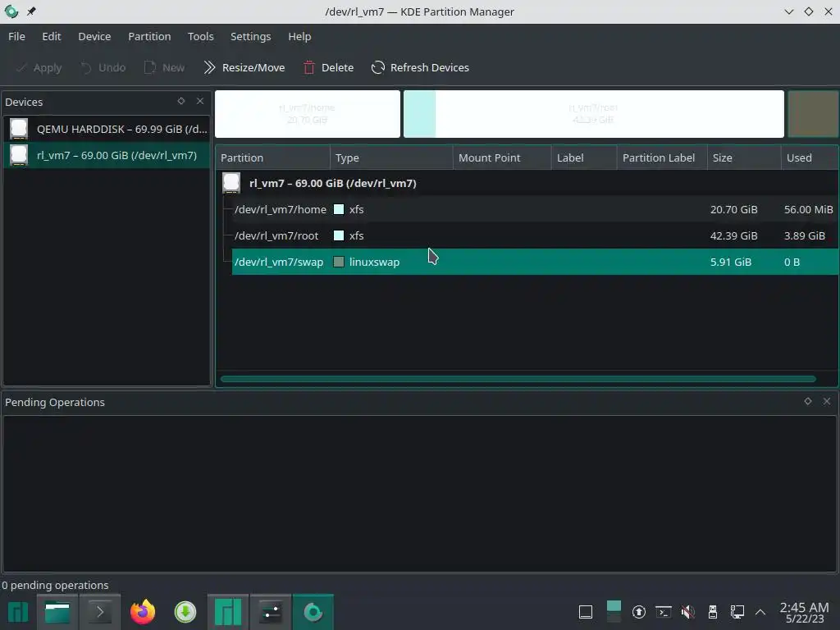Image resolution: width=840 pixels, height=630 pixels.
Task: Open the network tray icon
Action: point(737,612)
